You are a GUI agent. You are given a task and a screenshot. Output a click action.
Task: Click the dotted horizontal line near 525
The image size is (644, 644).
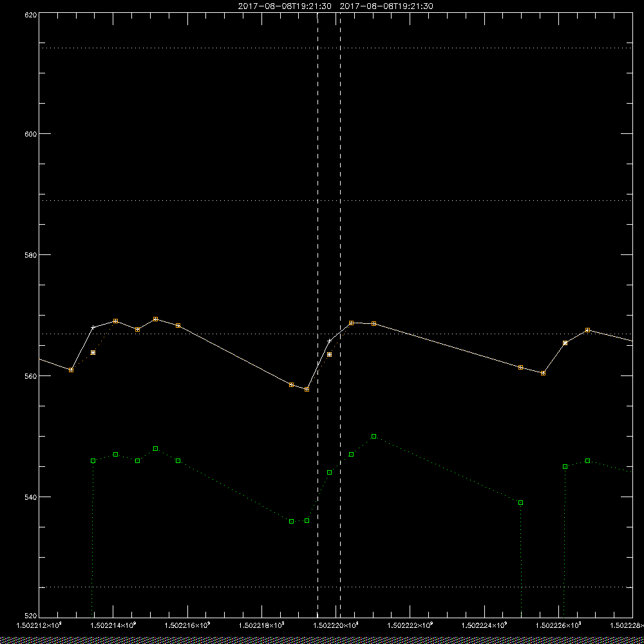pyautogui.click(x=336, y=587)
